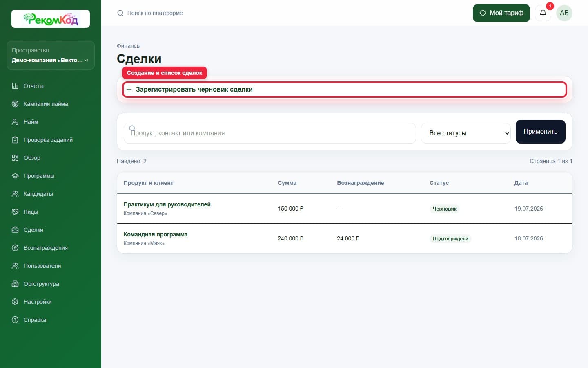Click Компания «Маяк» client name
588x368 pixels.
click(x=144, y=243)
